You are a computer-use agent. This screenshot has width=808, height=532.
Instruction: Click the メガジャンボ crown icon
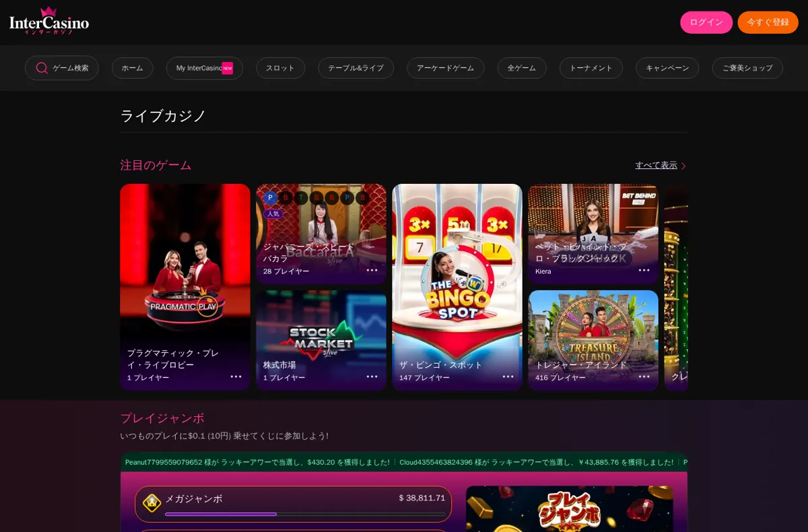click(151, 502)
